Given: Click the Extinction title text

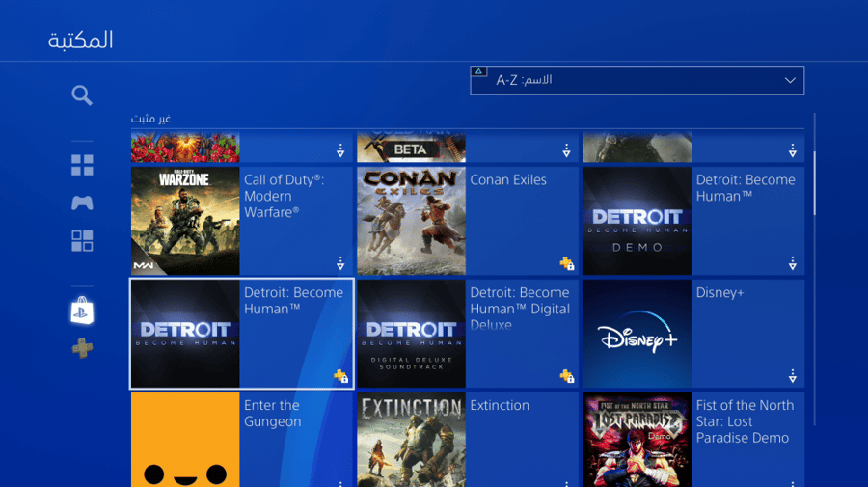Looking at the screenshot, I should point(500,405).
